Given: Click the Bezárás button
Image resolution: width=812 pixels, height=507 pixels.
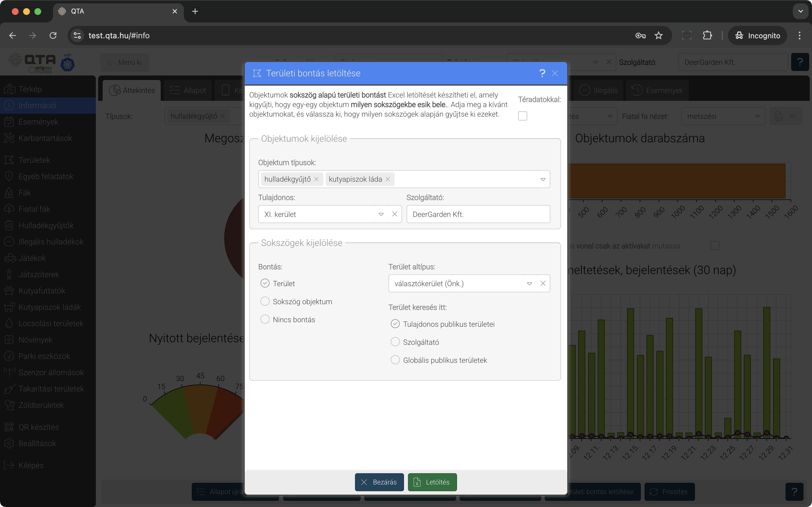Looking at the screenshot, I should 379,482.
